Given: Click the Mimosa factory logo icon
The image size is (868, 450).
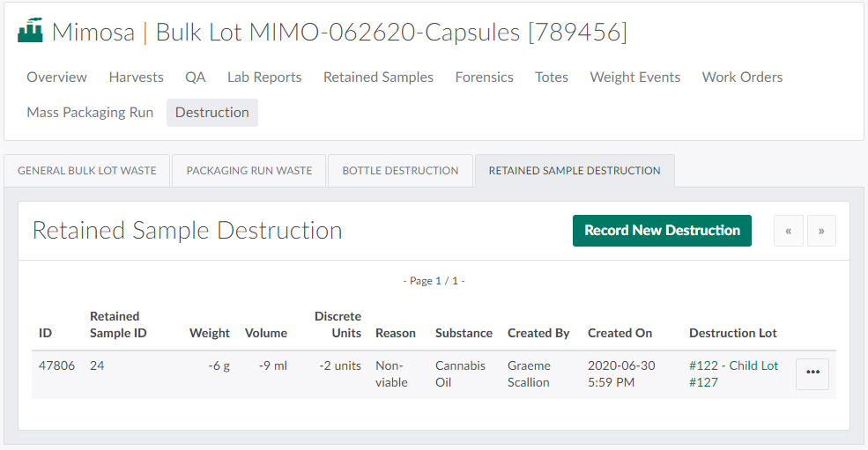Looking at the screenshot, I should click(x=30, y=32).
